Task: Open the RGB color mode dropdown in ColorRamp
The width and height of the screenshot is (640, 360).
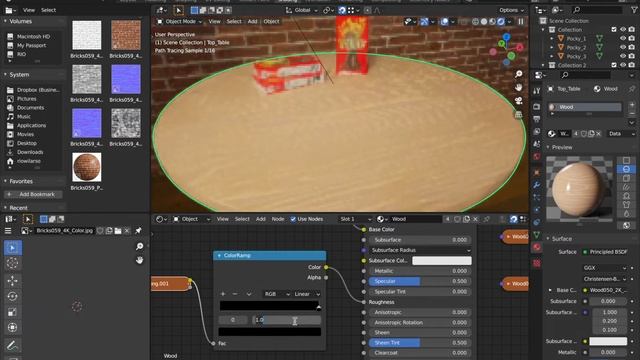Action: tap(277, 294)
